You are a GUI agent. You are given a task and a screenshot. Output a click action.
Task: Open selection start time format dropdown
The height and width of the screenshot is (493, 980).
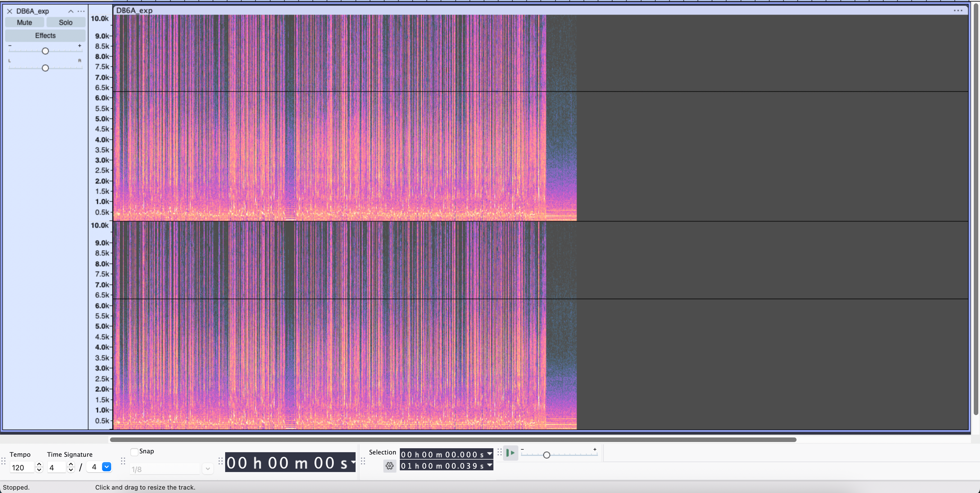[x=490, y=454]
